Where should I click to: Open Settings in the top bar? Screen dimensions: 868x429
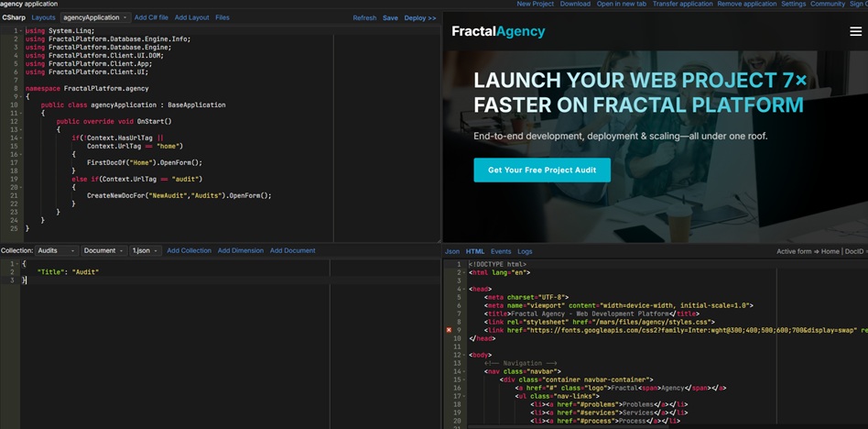[x=793, y=4]
